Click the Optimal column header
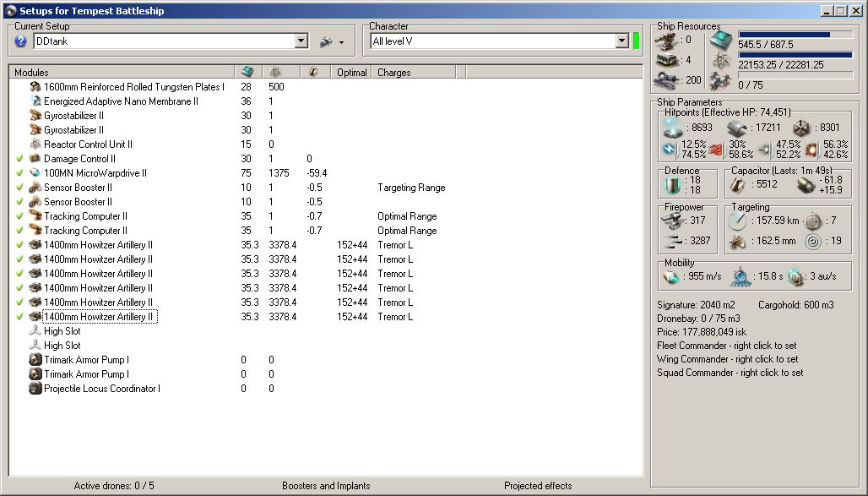Screen dimensions: 868x496 351,72
